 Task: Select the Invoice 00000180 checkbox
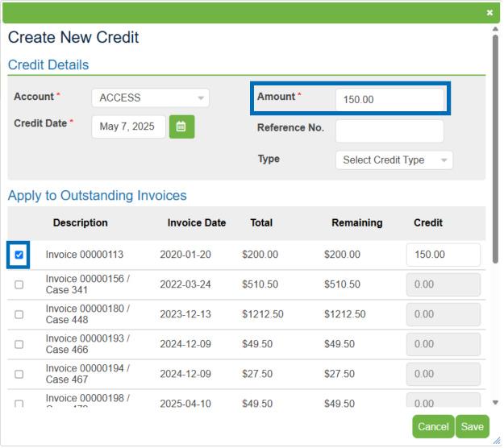point(19,314)
